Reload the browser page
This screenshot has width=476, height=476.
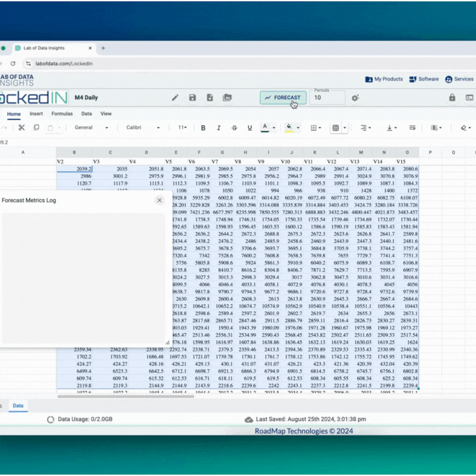click(x=13, y=63)
